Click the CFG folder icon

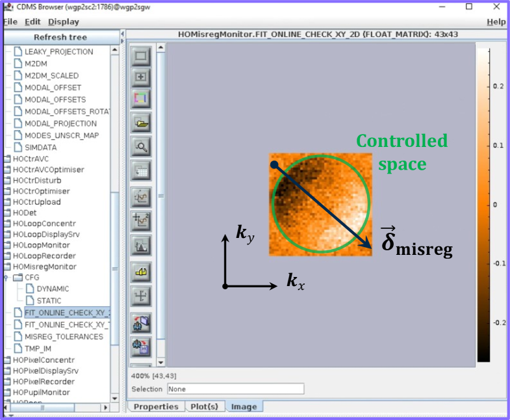(x=18, y=278)
